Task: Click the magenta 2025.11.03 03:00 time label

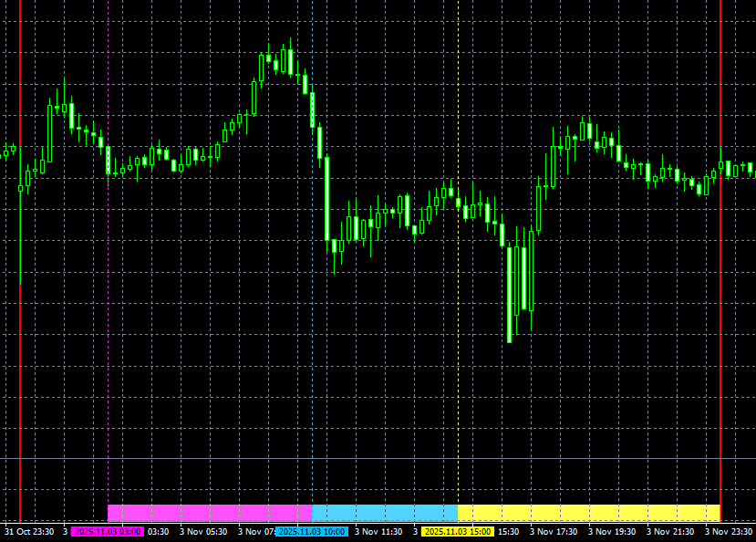Action: click(x=108, y=532)
